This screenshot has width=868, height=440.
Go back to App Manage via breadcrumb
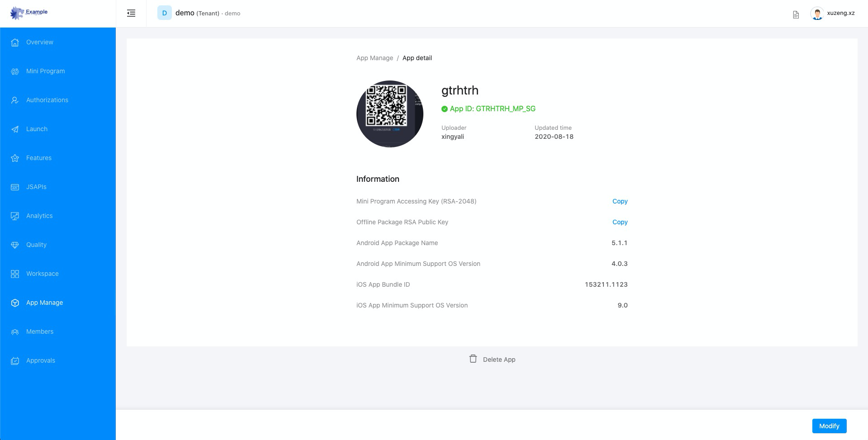pos(374,58)
